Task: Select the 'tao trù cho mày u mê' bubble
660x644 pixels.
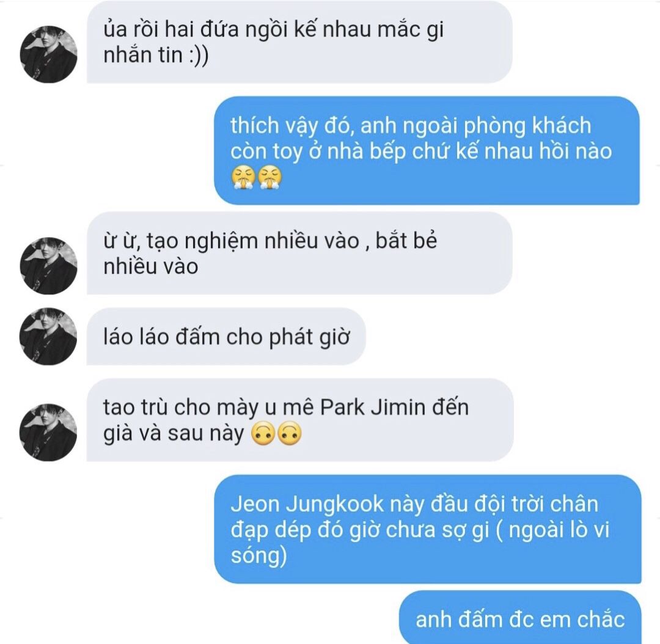Action: pyautogui.click(x=299, y=420)
